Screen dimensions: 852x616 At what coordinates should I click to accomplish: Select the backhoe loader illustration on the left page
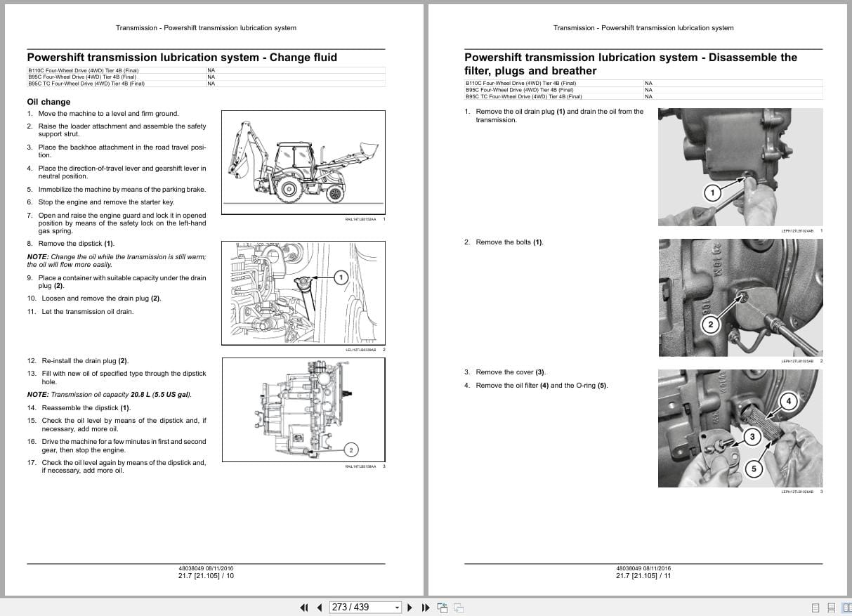pos(303,161)
